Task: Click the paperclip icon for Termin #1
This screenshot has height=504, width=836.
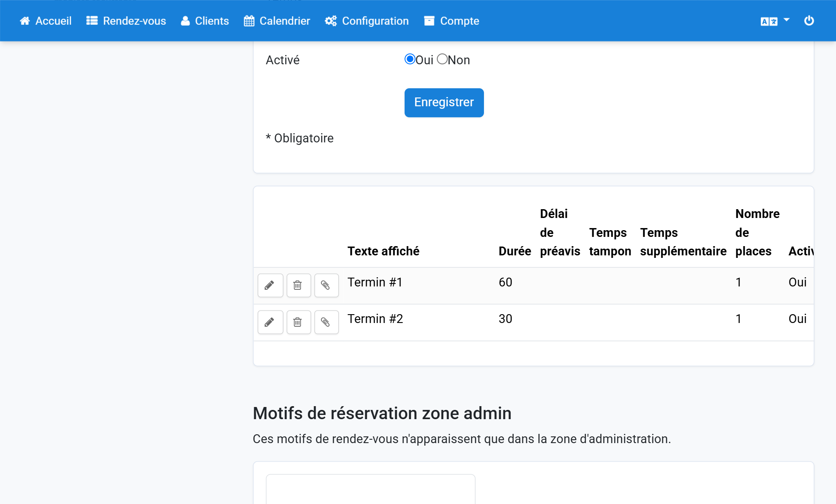Action: coord(326,286)
